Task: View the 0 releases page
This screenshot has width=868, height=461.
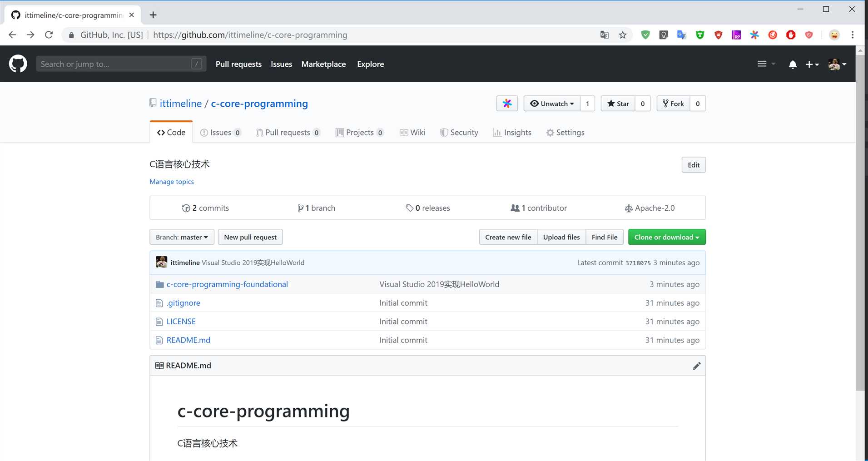Action: [428, 208]
